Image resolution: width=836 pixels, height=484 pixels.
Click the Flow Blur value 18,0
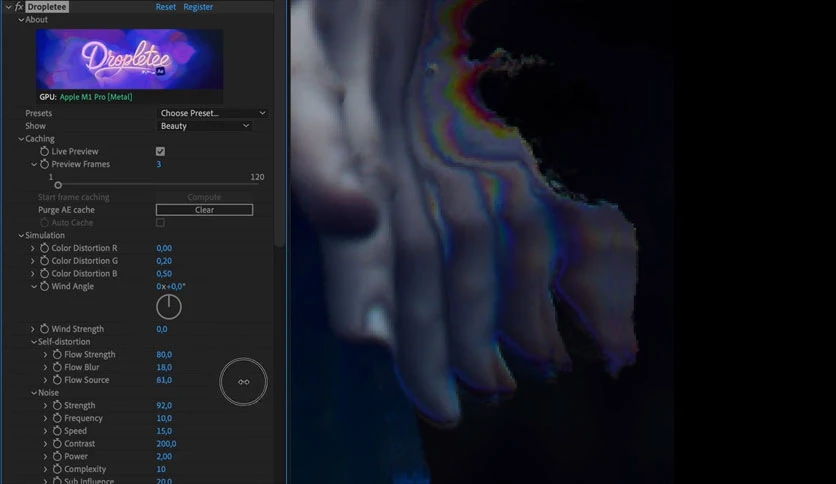click(x=164, y=367)
